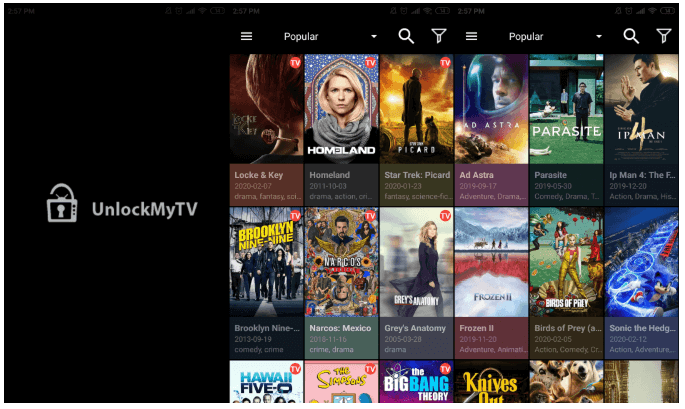The height and width of the screenshot is (409, 685).
Task: Tap the search icon in the movies screen
Action: (x=631, y=36)
